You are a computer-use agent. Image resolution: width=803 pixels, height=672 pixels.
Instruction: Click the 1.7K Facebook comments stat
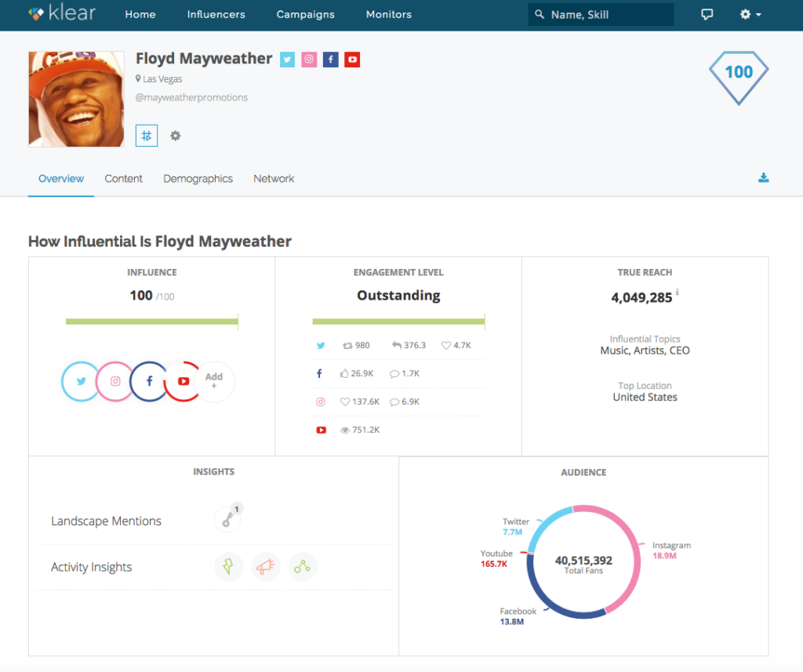pyautogui.click(x=405, y=374)
